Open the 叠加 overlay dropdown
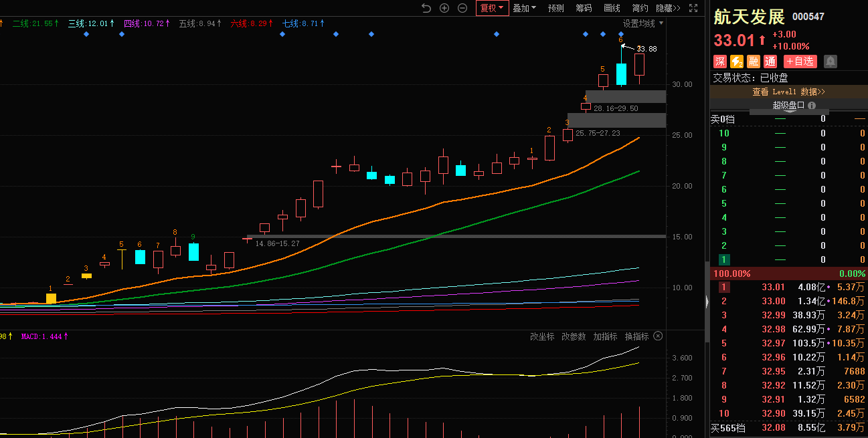 [x=525, y=8]
